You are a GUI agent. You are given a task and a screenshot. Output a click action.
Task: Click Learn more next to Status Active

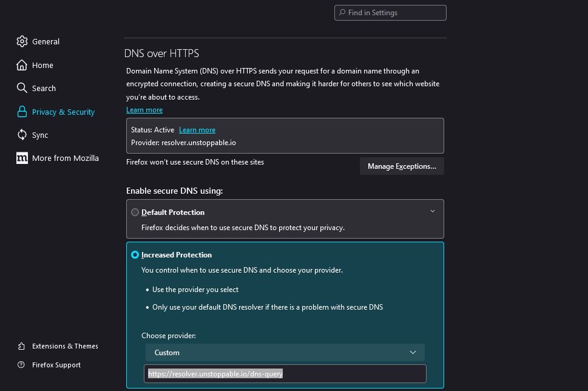point(197,129)
